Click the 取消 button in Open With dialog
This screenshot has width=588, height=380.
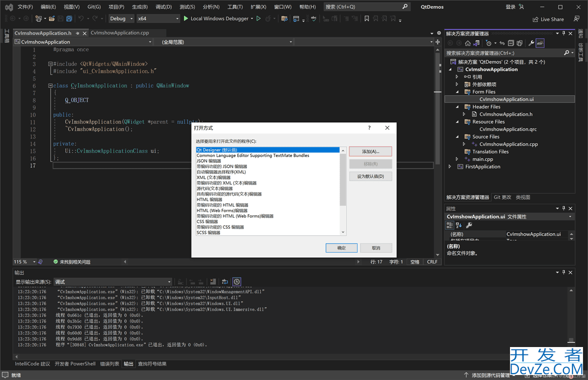point(376,248)
